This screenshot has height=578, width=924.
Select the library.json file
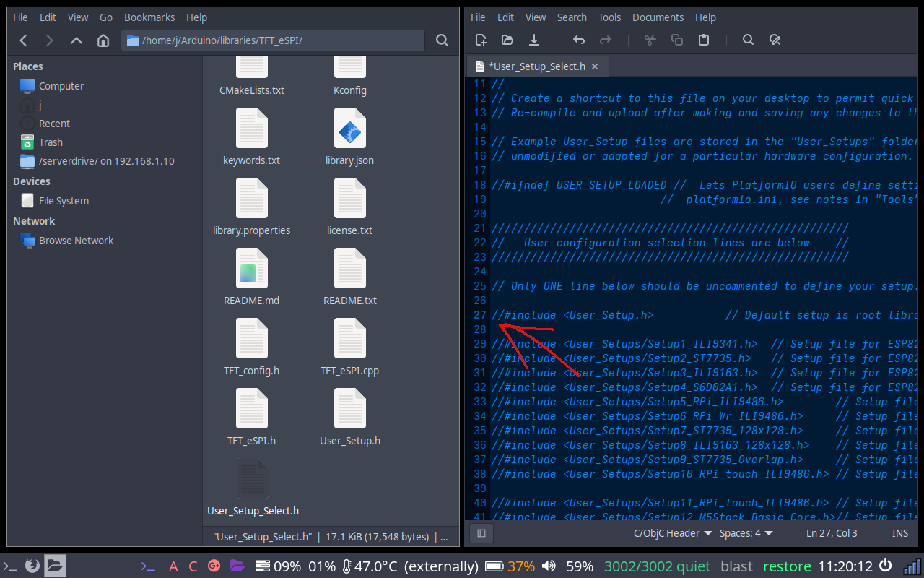click(350, 137)
